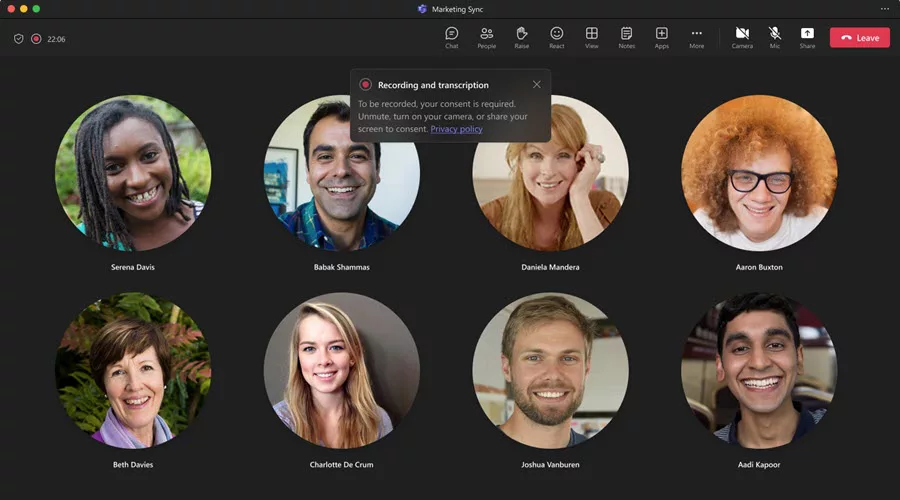Open the Chat panel
This screenshot has height=500, width=900.
pyautogui.click(x=451, y=37)
